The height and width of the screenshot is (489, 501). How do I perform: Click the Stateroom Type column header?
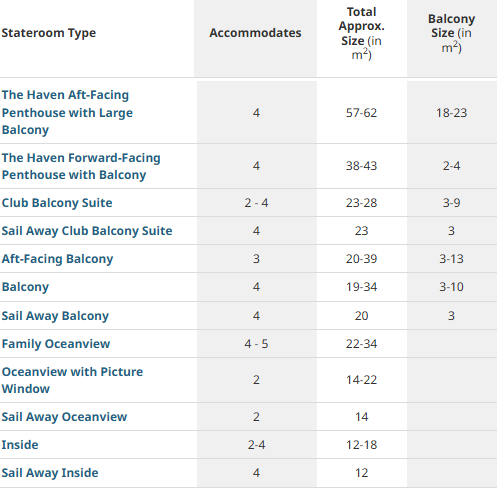pyautogui.click(x=49, y=33)
